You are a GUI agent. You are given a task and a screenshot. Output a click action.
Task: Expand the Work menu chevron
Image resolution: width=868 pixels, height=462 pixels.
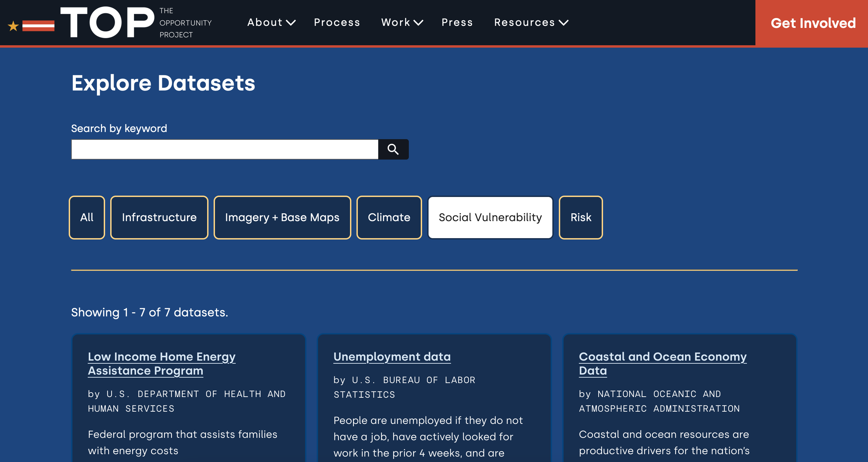click(418, 22)
